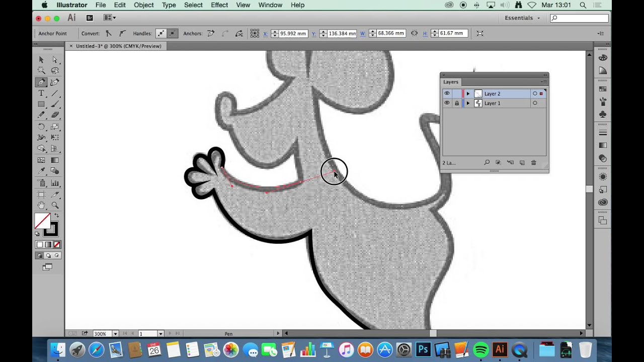The width and height of the screenshot is (644, 362).
Task: Select the Gradient tool
Action: pyautogui.click(x=55, y=160)
